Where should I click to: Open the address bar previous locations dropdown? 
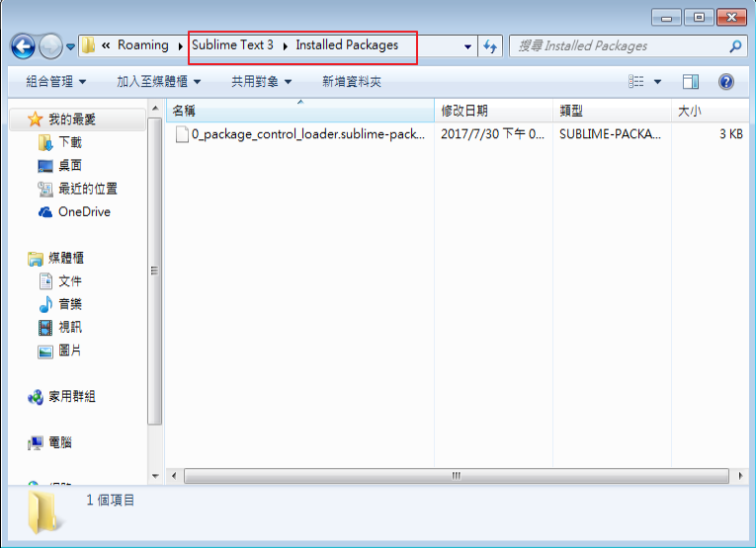(467, 46)
